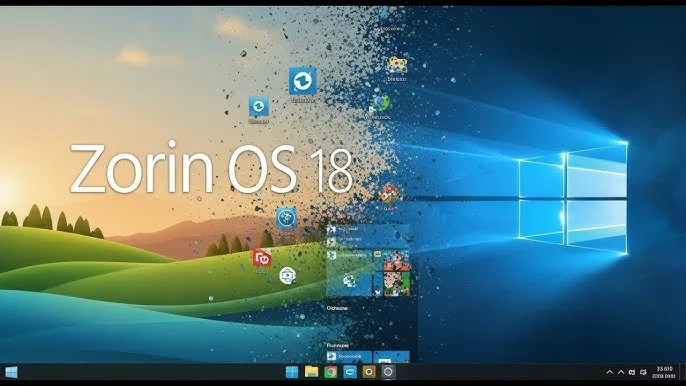686x386 pixels.
Task: Open the red desktop app icon
Action: [x=262, y=258]
